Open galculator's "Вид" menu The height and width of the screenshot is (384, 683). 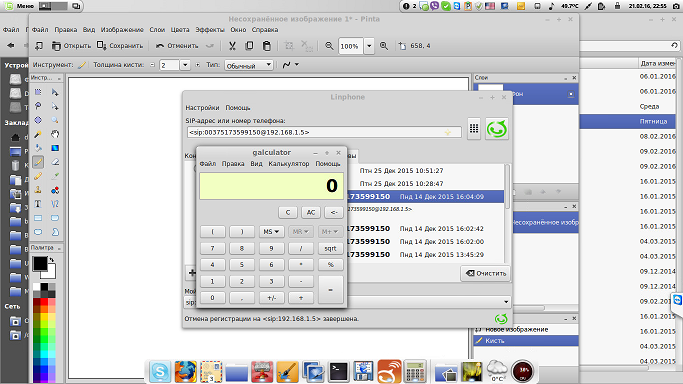click(256, 164)
